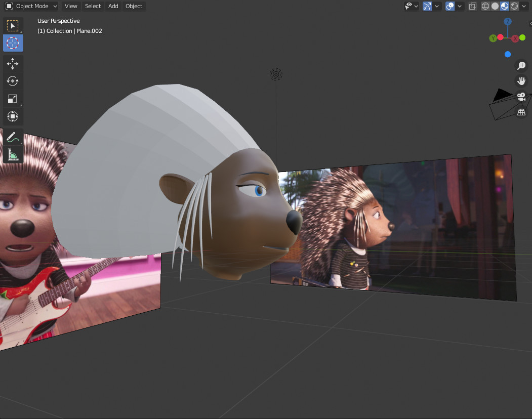Activate the combined Transform tool

point(13,116)
